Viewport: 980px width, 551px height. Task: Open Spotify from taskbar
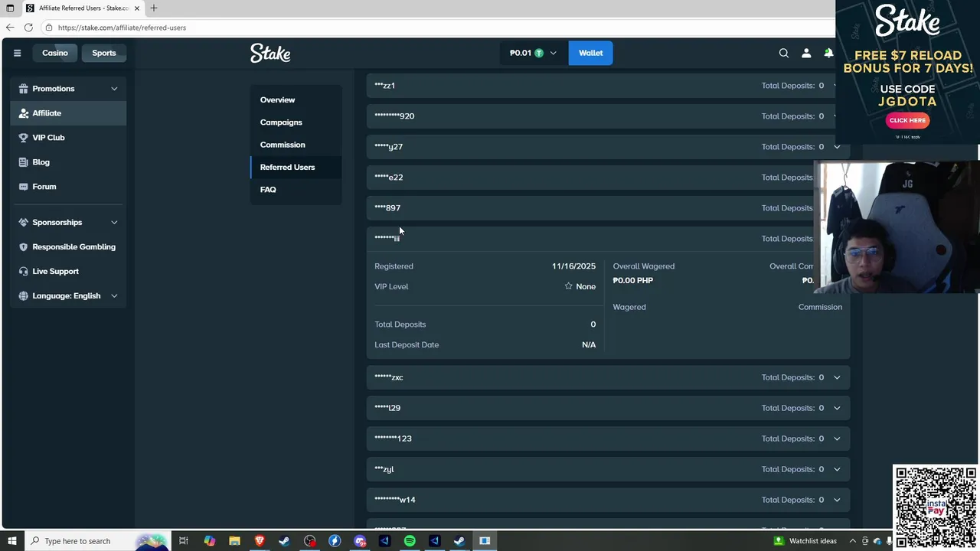tap(410, 541)
